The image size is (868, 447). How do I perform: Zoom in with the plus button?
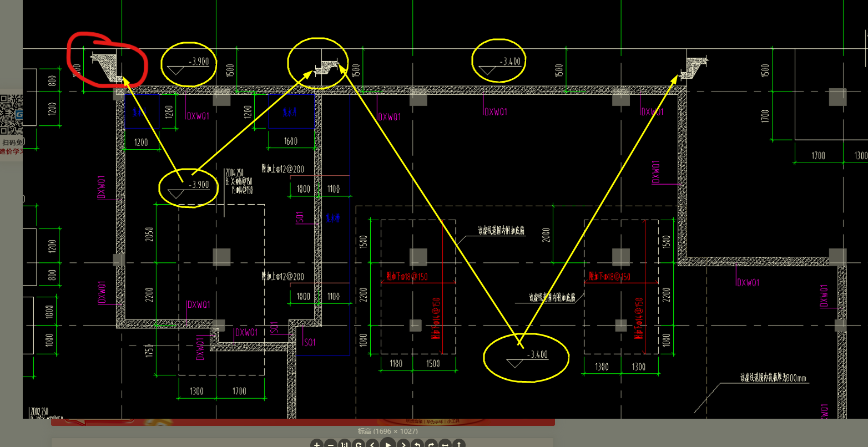click(316, 444)
